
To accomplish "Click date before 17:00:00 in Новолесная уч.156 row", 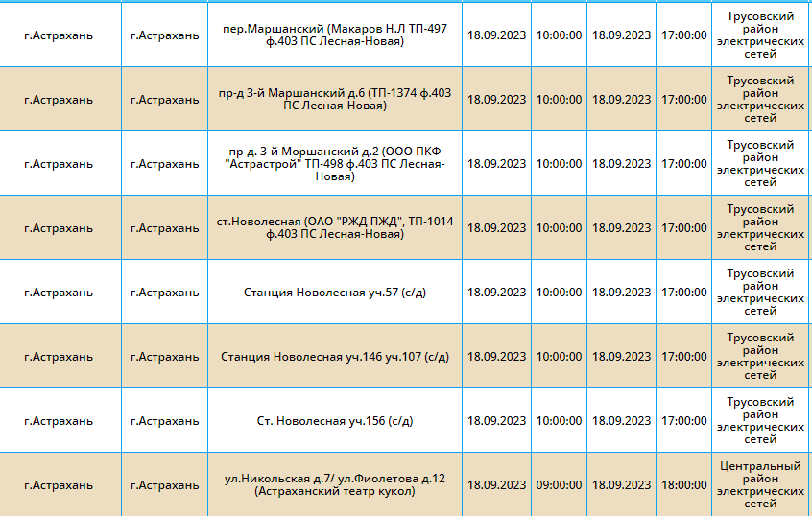I will pyautogui.click(x=621, y=421).
